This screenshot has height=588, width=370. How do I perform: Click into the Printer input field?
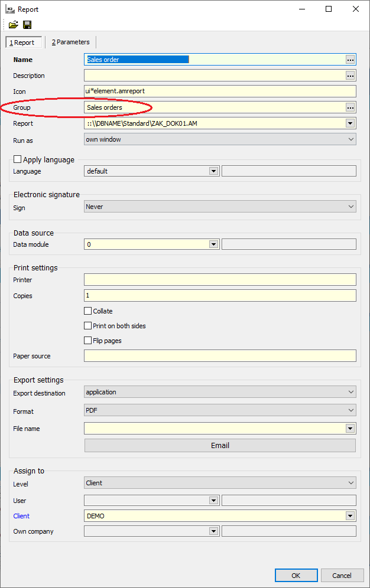pos(220,280)
